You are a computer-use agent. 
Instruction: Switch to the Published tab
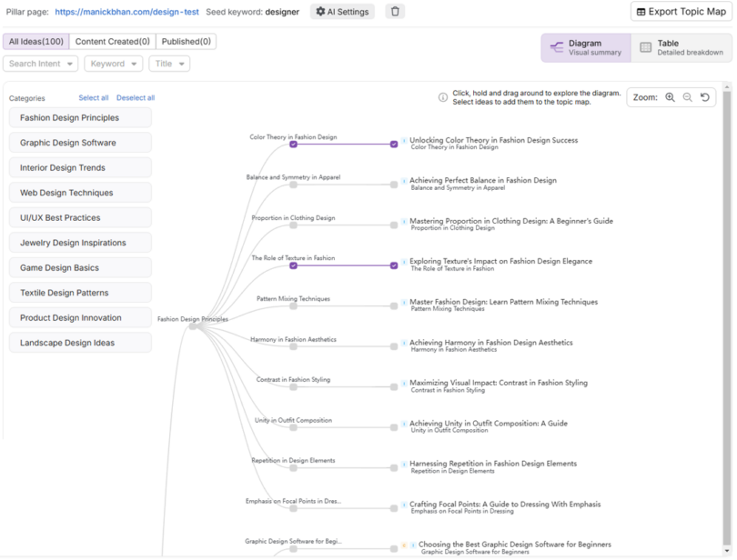click(x=186, y=40)
